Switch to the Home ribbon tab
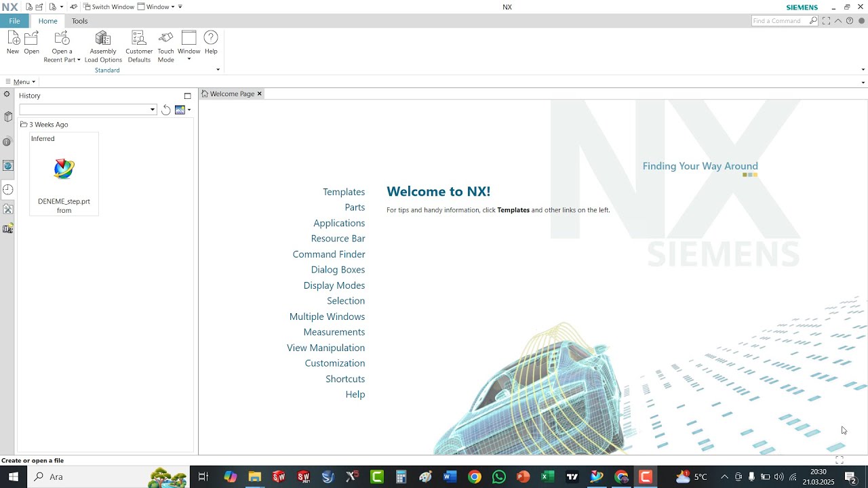The width and height of the screenshot is (868, 488). click(47, 21)
